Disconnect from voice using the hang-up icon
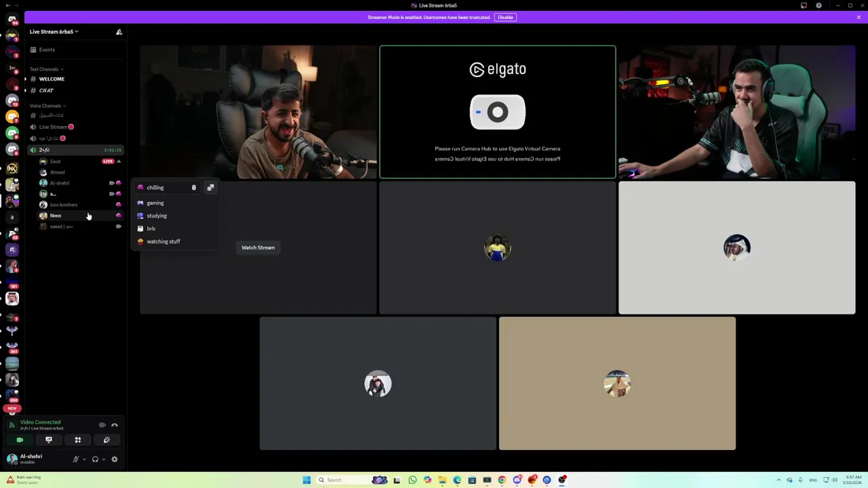Image resolution: width=868 pixels, height=488 pixels. (x=115, y=425)
